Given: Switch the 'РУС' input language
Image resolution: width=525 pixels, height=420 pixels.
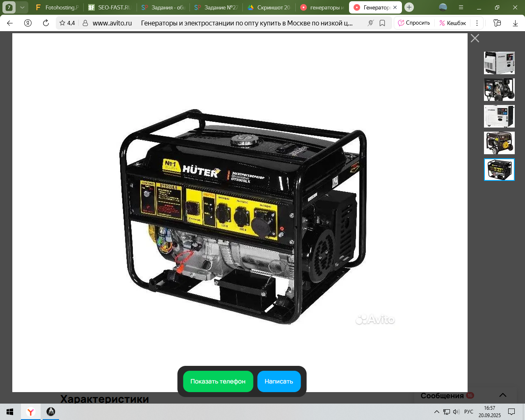Looking at the screenshot, I should (x=469, y=412).
